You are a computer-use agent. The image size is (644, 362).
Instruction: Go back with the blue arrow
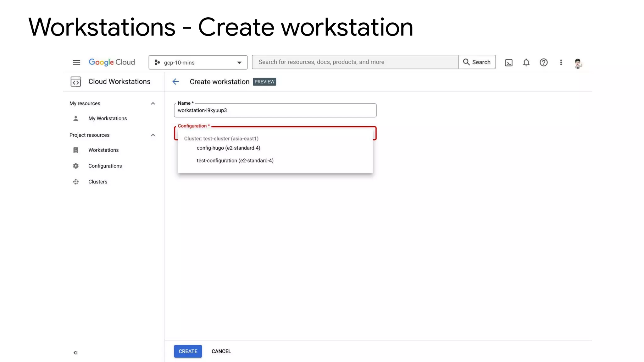click(175, 82)
